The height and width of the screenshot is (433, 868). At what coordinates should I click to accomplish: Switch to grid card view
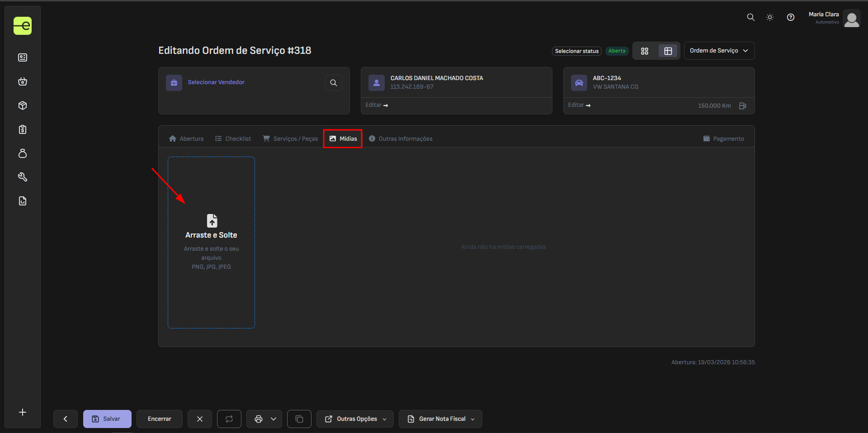point(645,51)
